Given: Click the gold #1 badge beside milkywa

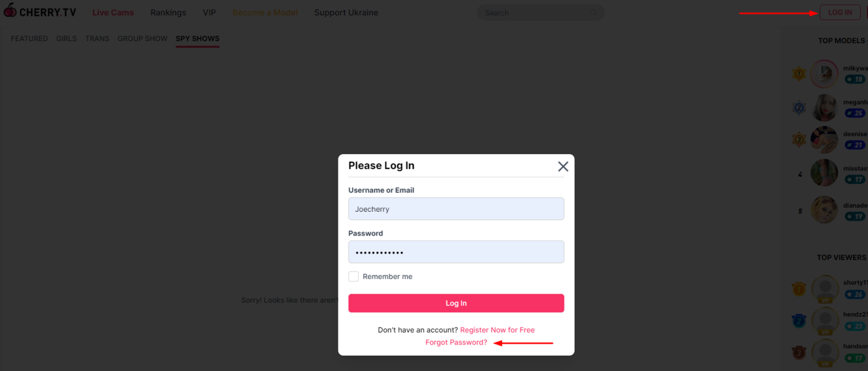Looking at the screenshot, I should coord(798,74).
